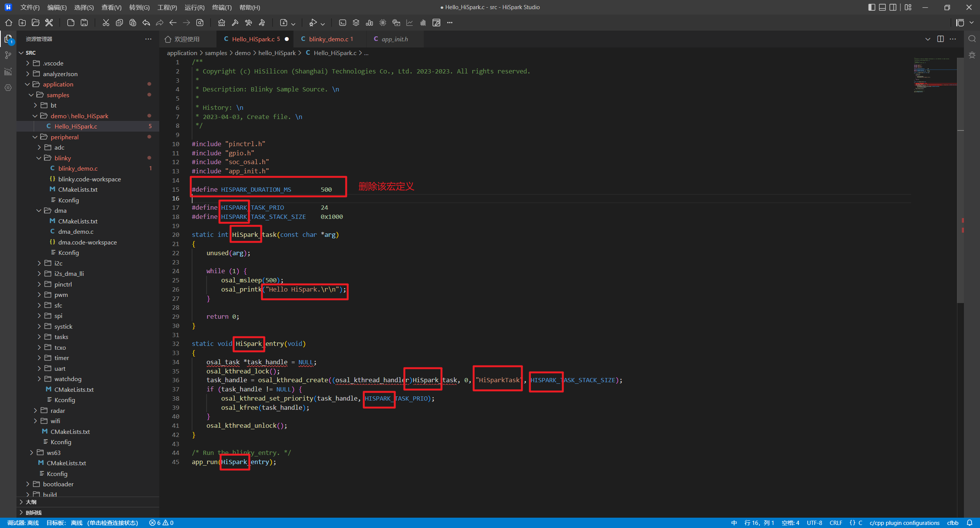The width and height of the screenshot is (980, 528).
Task: Click the Cut scissors icon
Action: click(106, 23)
